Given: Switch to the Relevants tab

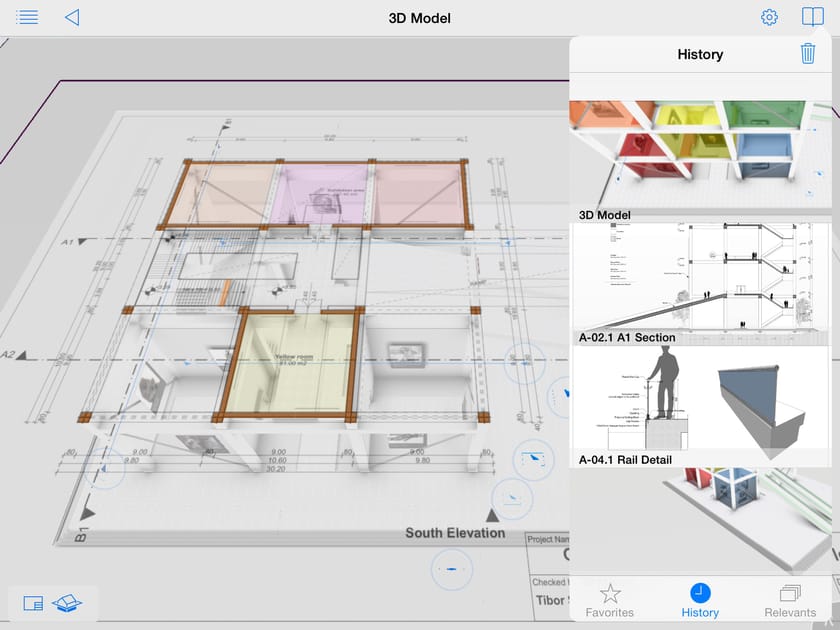Looking at the screenshot, I should 789,601.
